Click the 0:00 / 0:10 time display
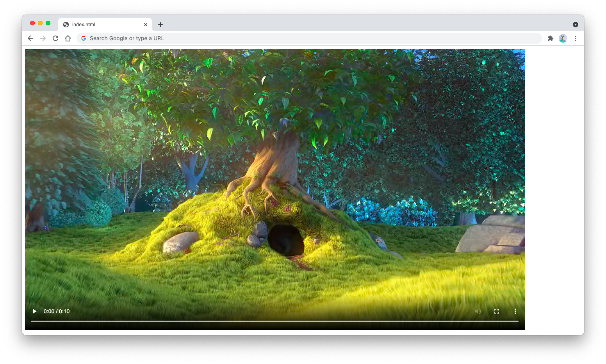Image resolution: width=606 pixels, height=364 pixels. coord(57,311)
